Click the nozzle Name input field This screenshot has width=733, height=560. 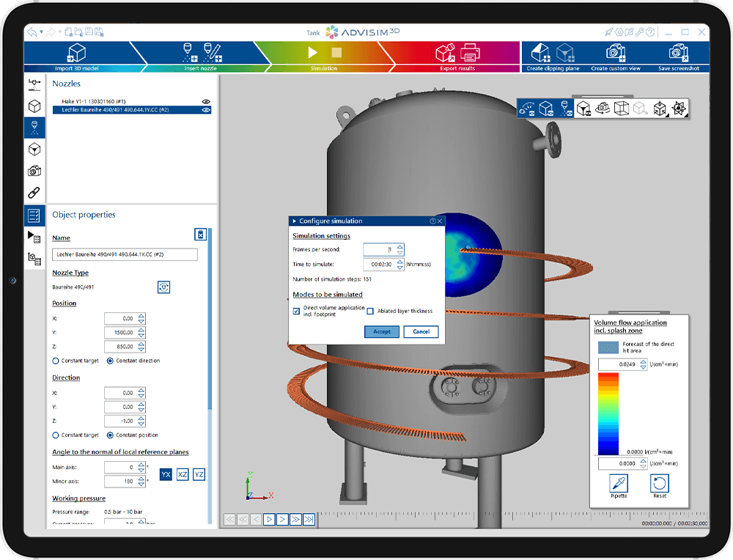click(x=125, y=254)
